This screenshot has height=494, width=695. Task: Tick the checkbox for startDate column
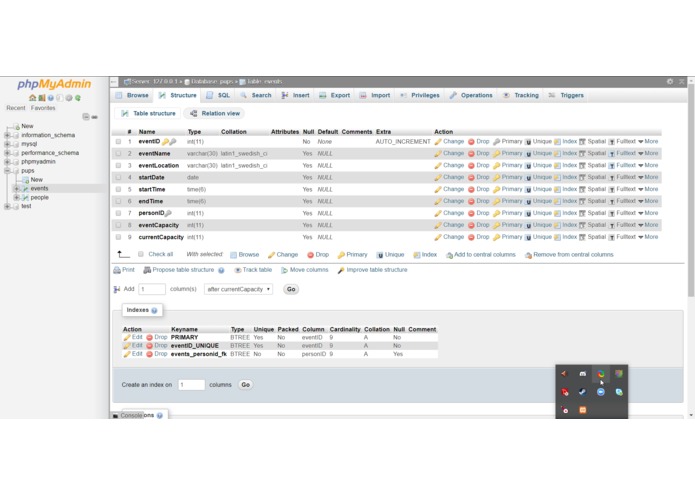tap(118, 178)
